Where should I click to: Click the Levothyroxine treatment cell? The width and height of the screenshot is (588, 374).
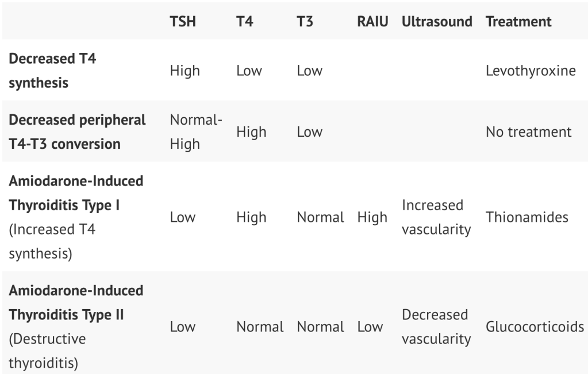coord(531,71)
